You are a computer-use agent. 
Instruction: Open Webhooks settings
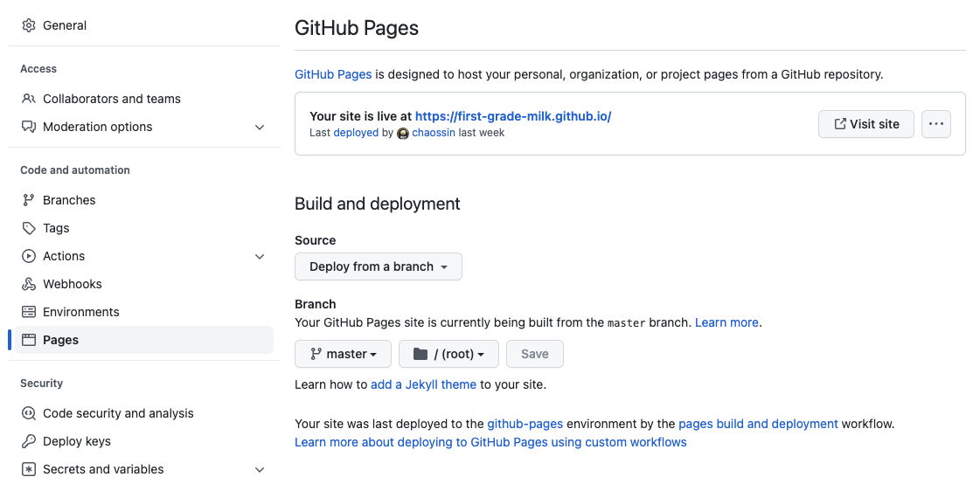point(144,284)
